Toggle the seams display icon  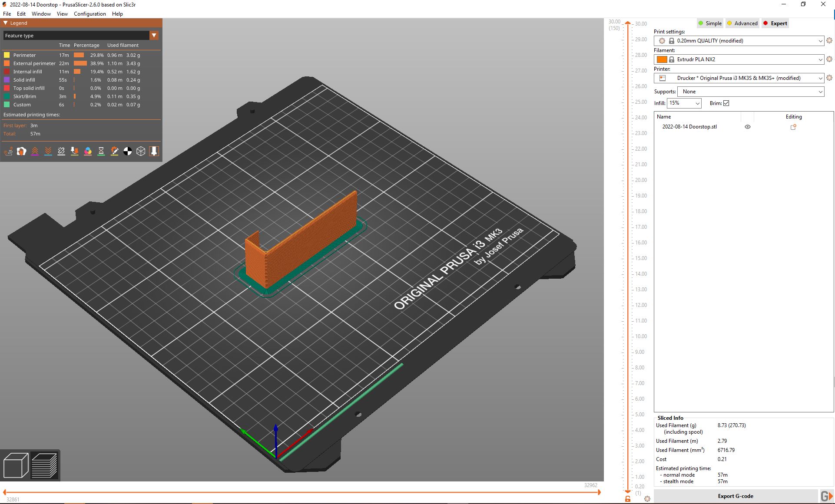61,151
